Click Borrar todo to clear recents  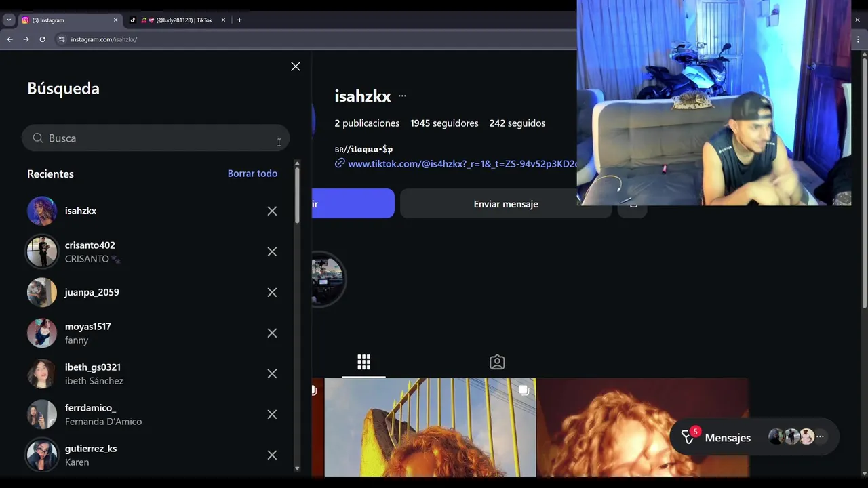coord(252,174)
